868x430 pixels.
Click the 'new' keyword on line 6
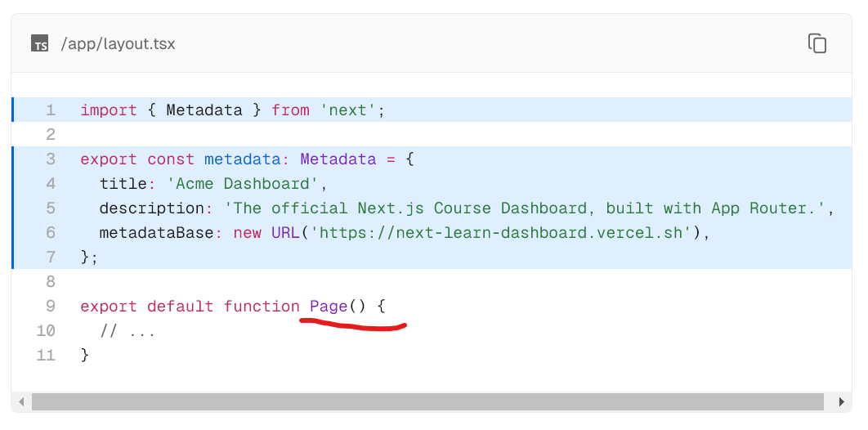247,232
